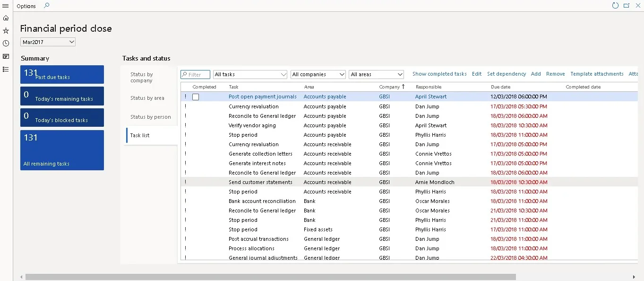Click the scrollbar left arrow
644x281 pixels.
coord(21,277)
